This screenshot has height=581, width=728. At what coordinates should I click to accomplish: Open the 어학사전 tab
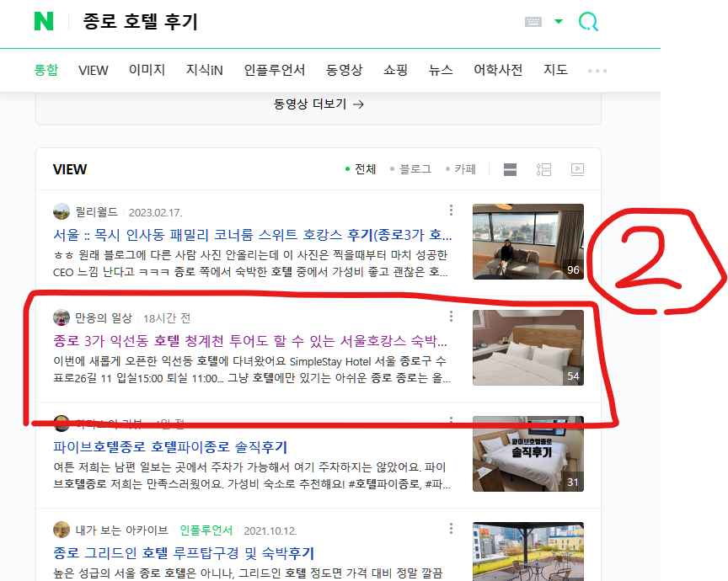click(x=498, y=70)
